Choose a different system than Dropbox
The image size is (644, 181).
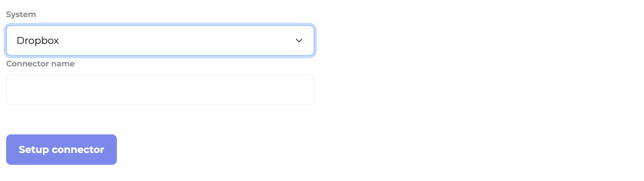160,41
